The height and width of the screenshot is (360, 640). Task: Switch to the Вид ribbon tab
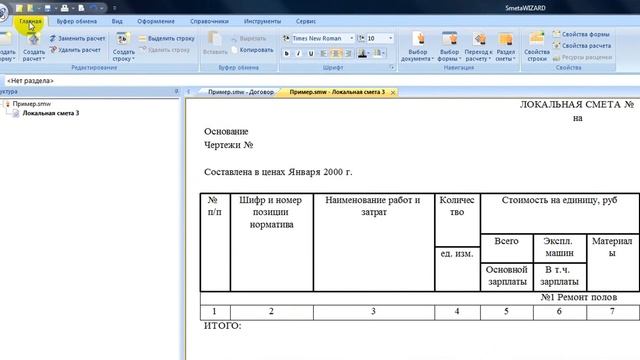pos(117,21)
